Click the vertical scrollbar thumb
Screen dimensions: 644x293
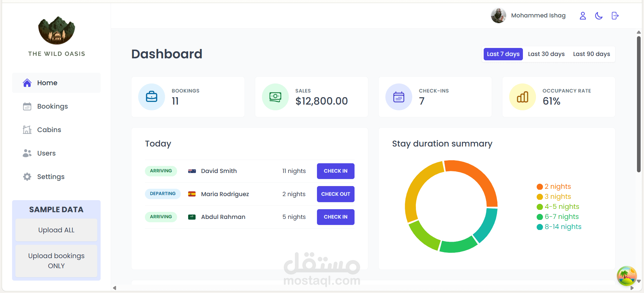639,104
